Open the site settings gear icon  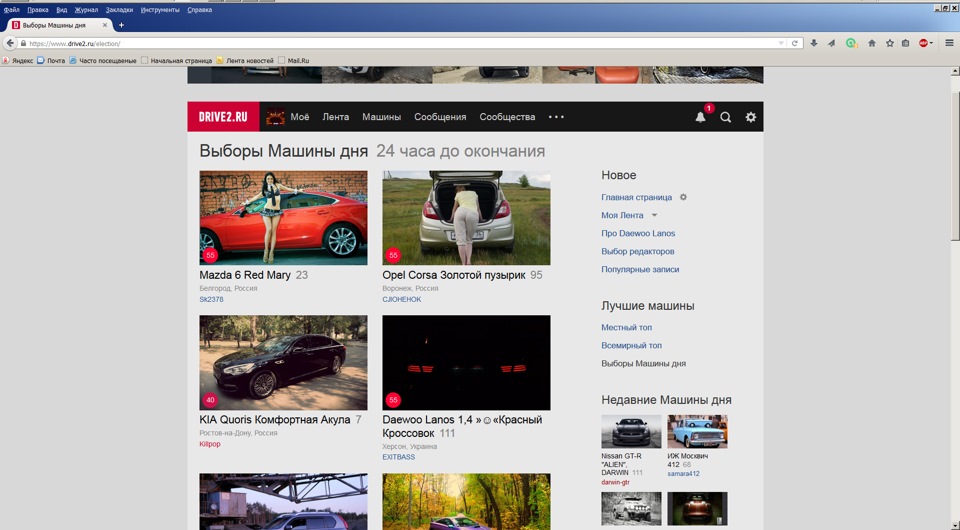point(751,117)
